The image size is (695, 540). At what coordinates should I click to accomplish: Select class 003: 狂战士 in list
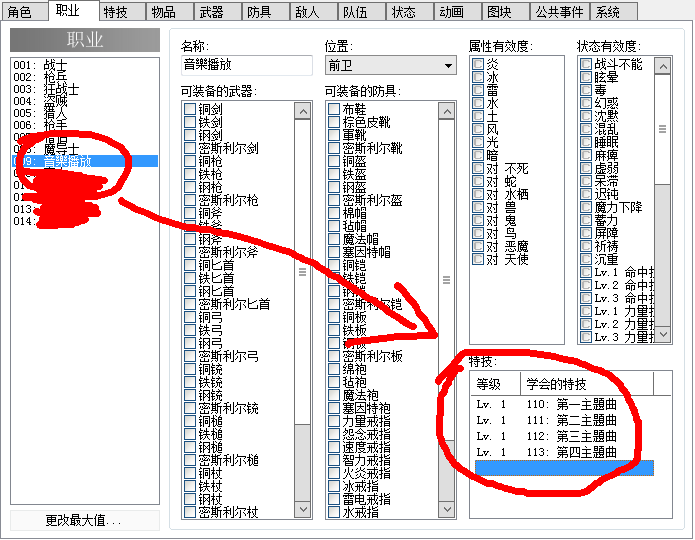click(x=85, y=89)
